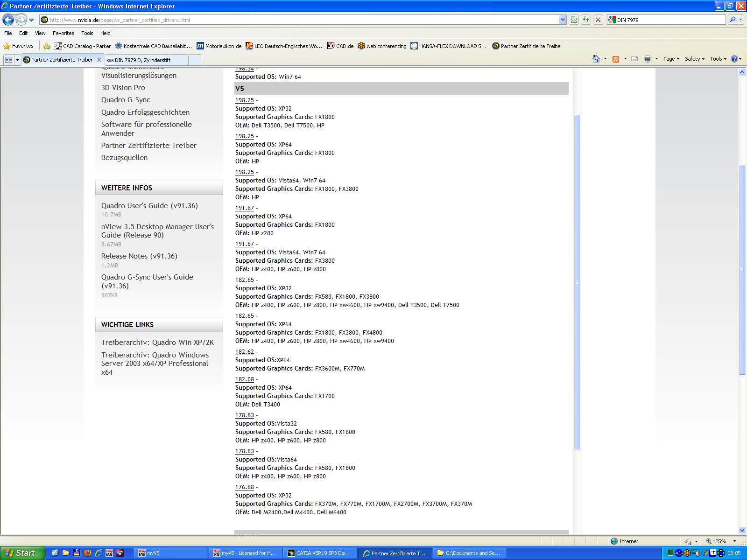Open the View menu
This screenshot has height=560, width=747.
pos(41,33)
